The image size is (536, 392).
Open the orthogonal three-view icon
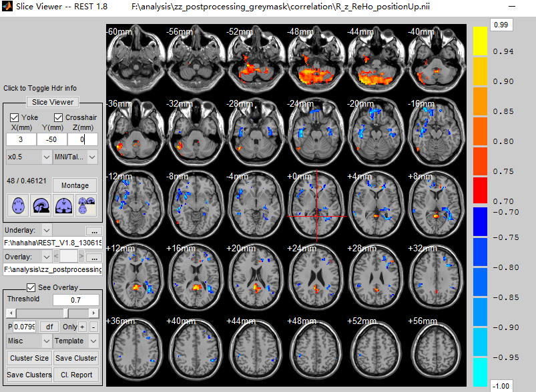[x=86, y=205]
